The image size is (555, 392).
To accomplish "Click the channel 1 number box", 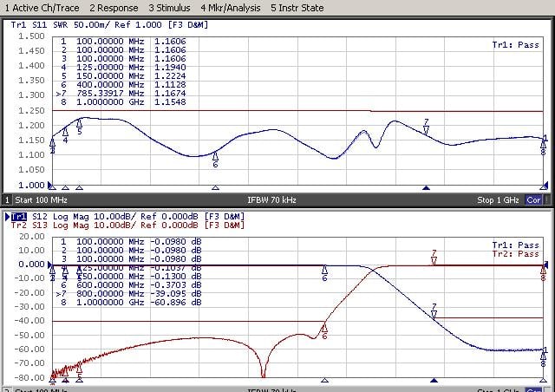I will point(7,200).
